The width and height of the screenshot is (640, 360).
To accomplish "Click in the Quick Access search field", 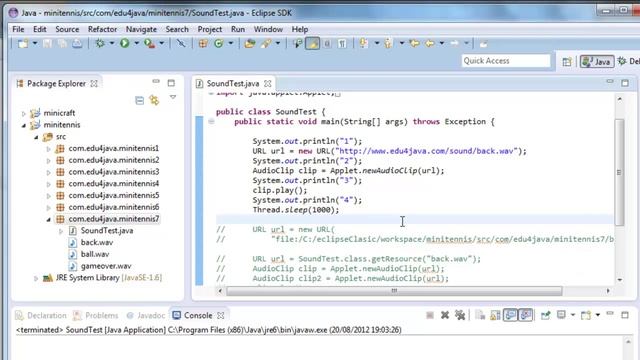I will (x=506, y=61).
